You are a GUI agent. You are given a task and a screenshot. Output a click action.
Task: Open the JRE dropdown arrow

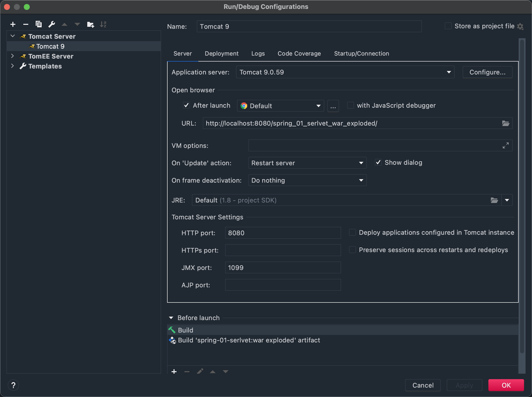point(507,200)
